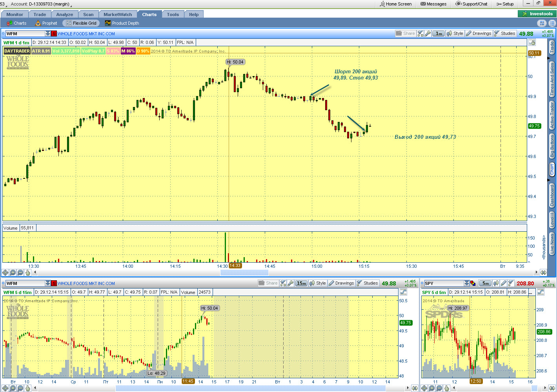Expand the WFM symbol dropdown in lower chart

coord(48,283)
